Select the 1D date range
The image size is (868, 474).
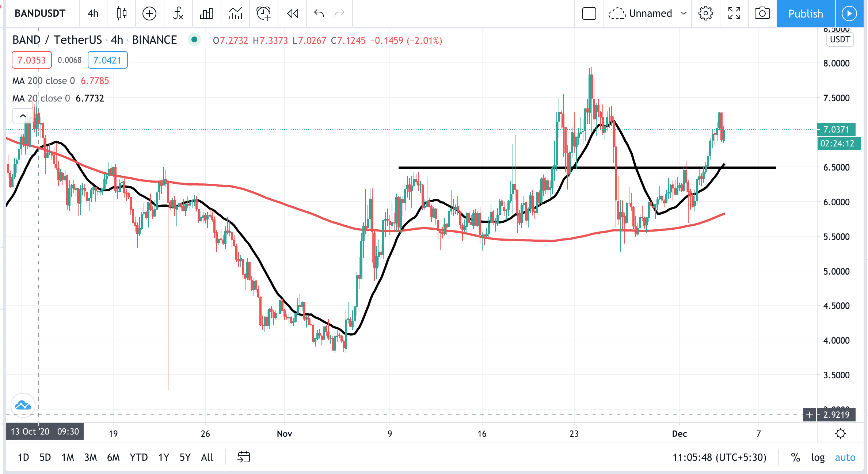23,457
